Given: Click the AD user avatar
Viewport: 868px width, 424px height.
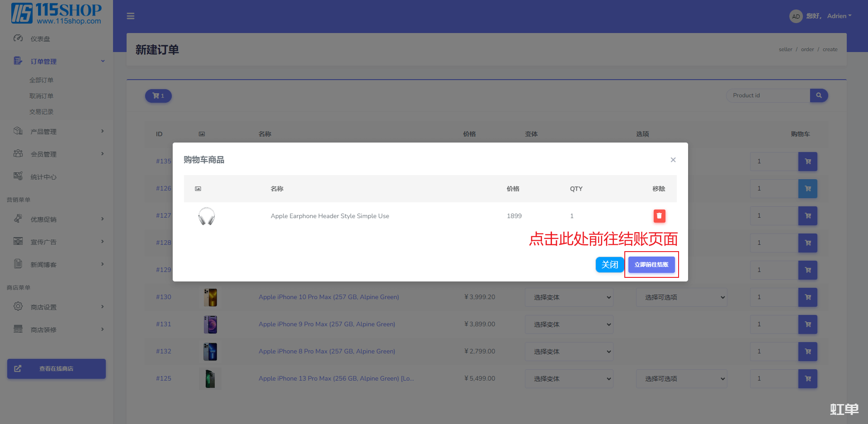Looking at the screenshot, I should (x=796, y=16).
